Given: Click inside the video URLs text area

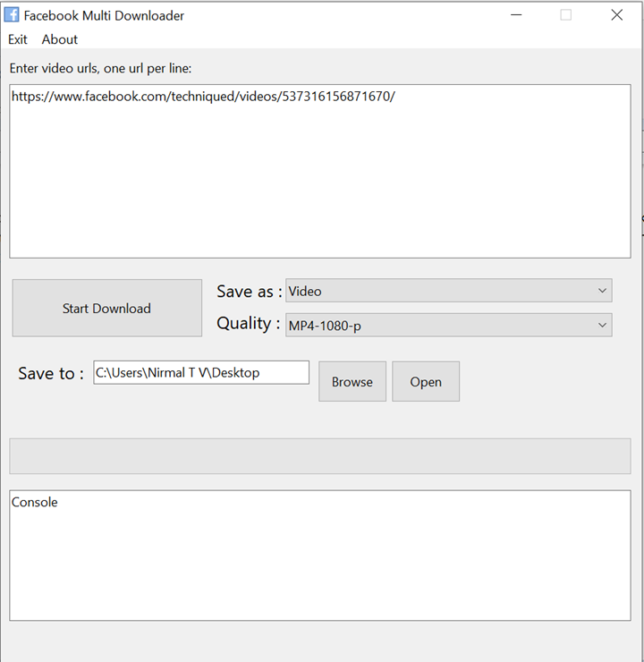Looking at the screenshot, I should pos(320,171).
